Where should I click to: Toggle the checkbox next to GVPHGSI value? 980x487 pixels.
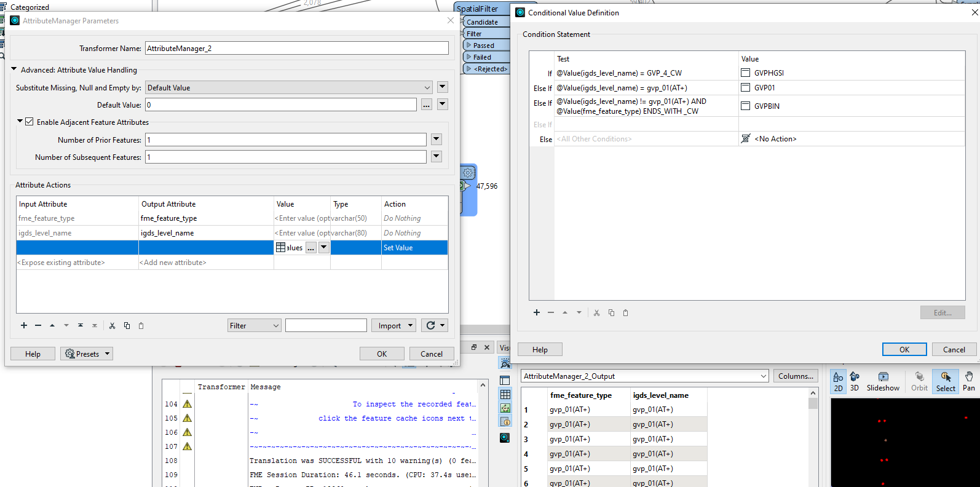[746, 73]
